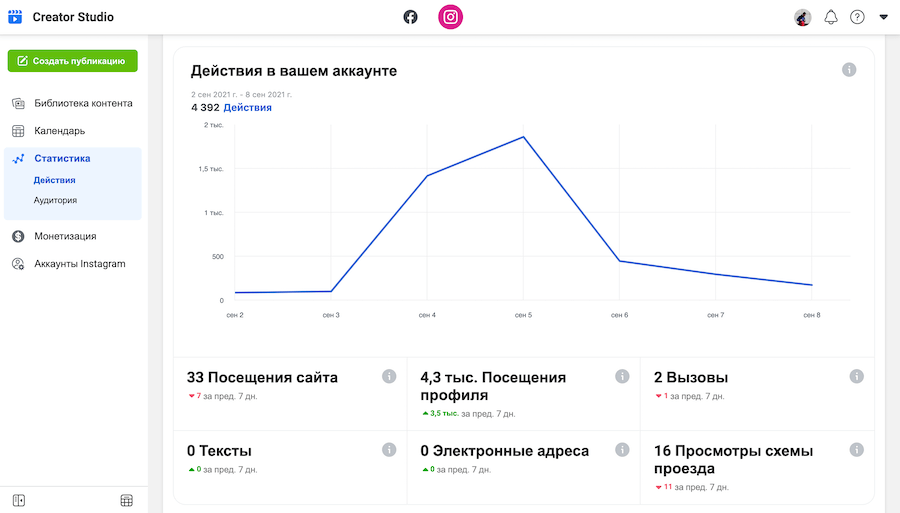Open the Аудитория submenu item

tap(55, 200)
